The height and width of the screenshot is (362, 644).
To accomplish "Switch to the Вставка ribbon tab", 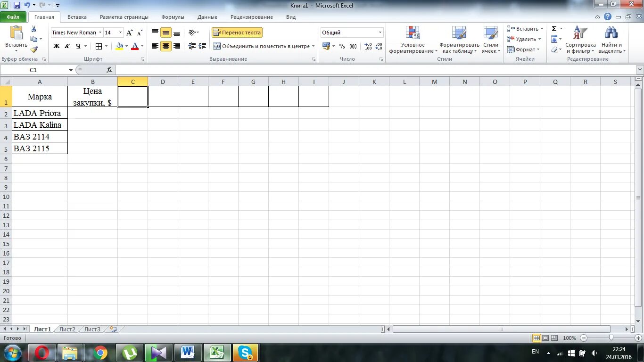I will tap(77, 17).
